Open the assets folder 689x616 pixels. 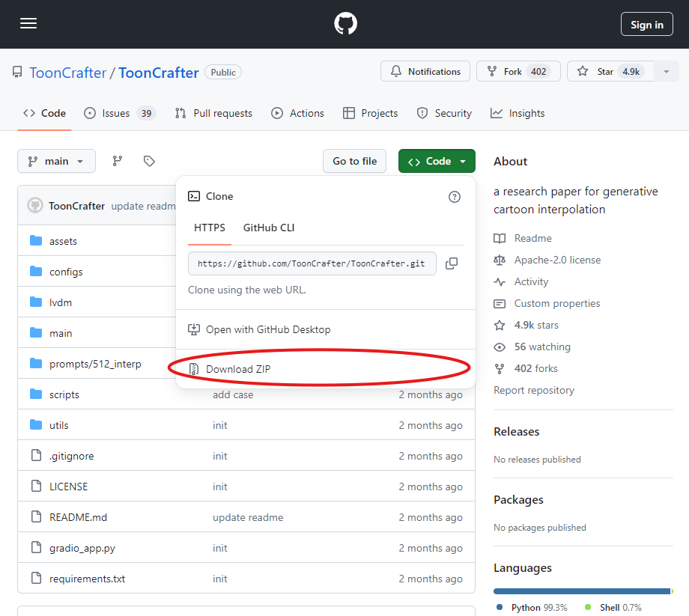point(63,241)
